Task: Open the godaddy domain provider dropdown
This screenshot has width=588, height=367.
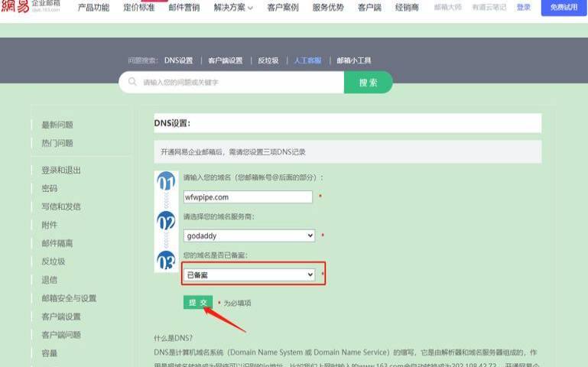Action: (249, 235)
